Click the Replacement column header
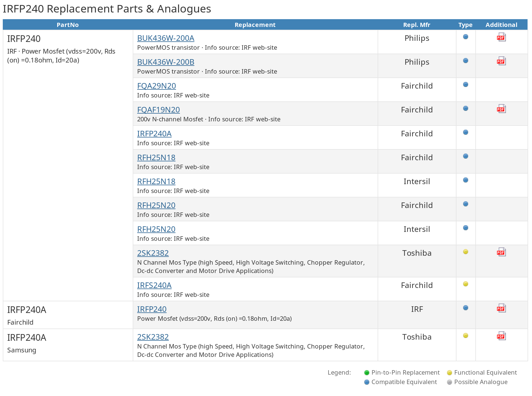This screenshot has height=396, width=532. tap(255, 25)
